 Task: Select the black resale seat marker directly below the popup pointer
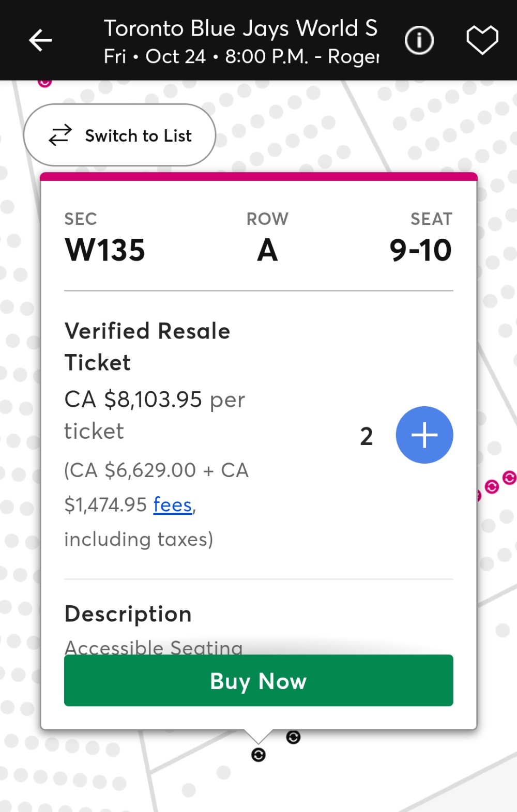pyautogui.click(x=258, y=755)
